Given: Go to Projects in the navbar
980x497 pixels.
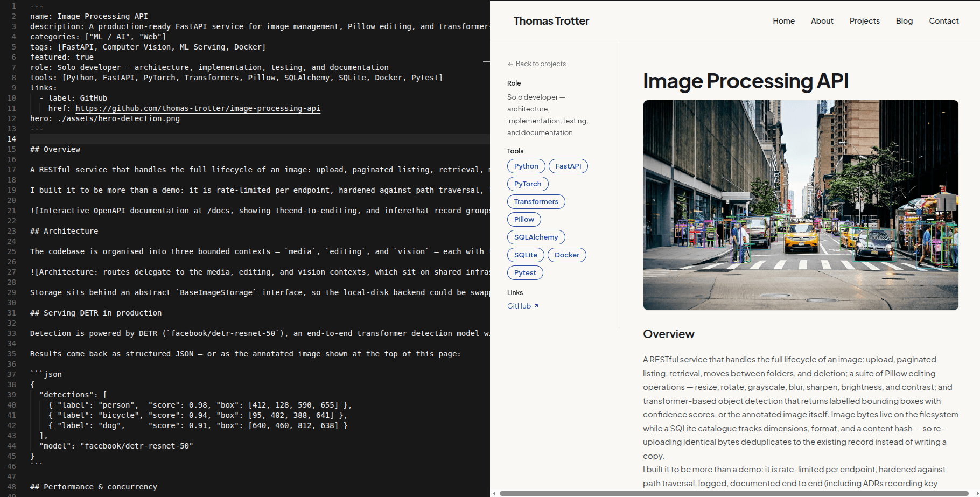Looking at the screenshot, I should [864, 21].
